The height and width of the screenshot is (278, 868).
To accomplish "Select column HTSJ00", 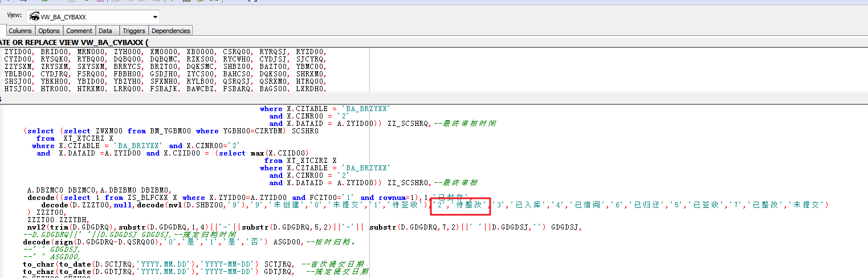I will (18, 89).
